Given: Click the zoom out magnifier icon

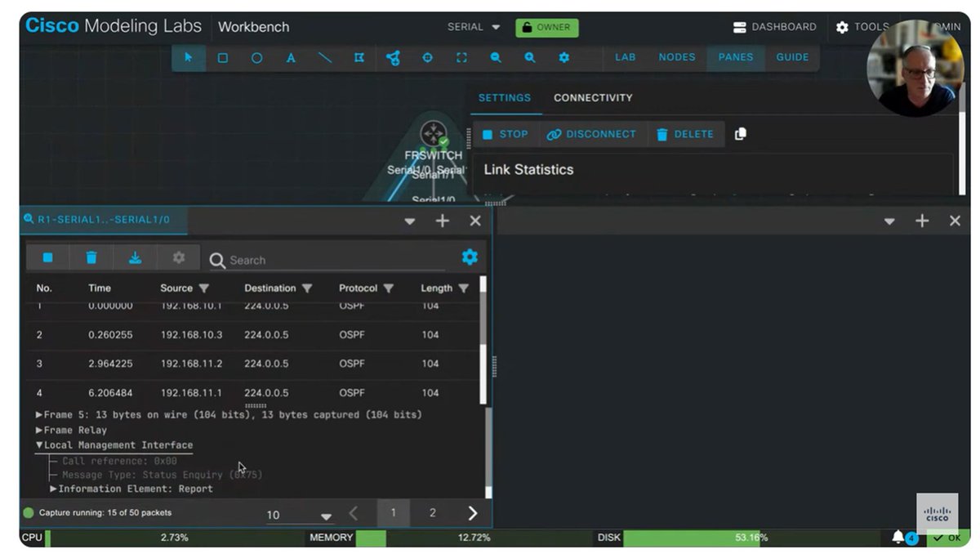Looking at the screenshot, I should click(496, 58).
